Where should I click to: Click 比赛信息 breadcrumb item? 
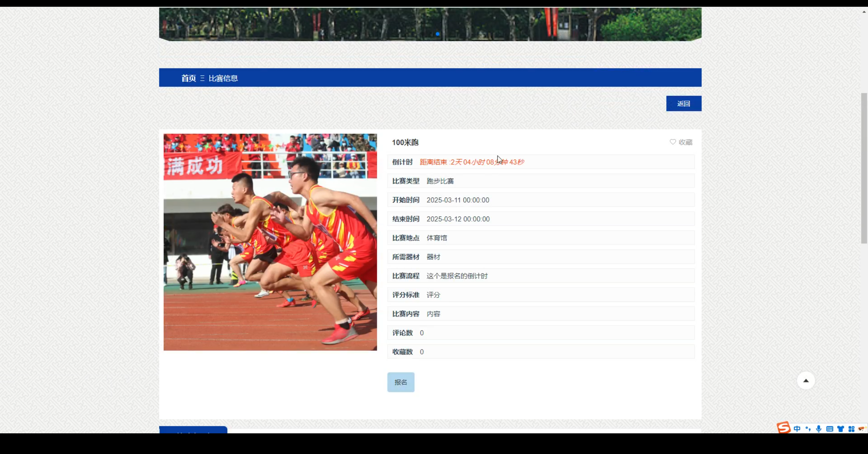click(223, 78)
